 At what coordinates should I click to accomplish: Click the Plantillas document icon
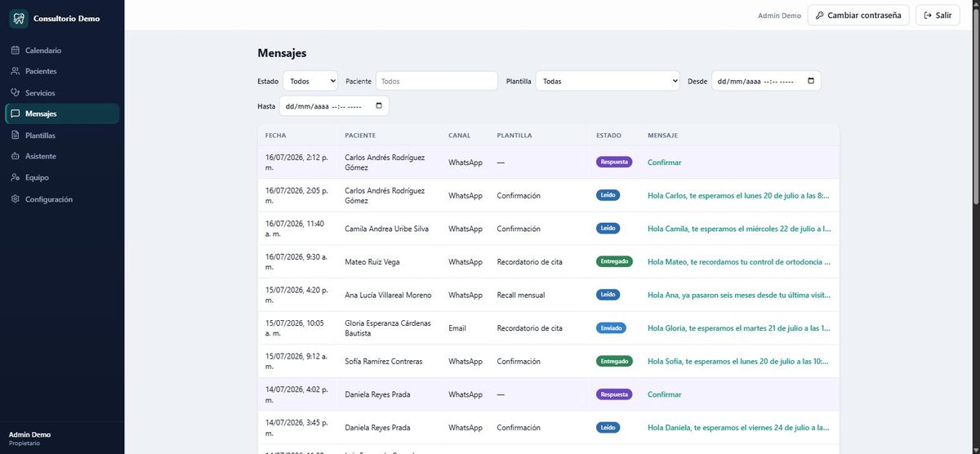[16, 135]
